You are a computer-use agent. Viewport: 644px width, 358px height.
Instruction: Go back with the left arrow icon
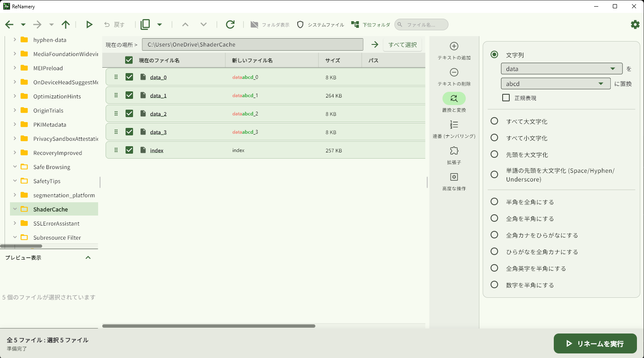coord(9,25)
